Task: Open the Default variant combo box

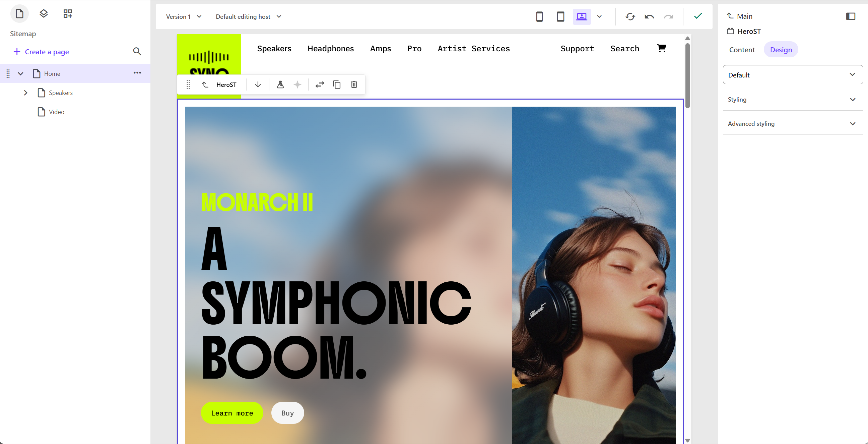Action: click(x=793, y=74)
